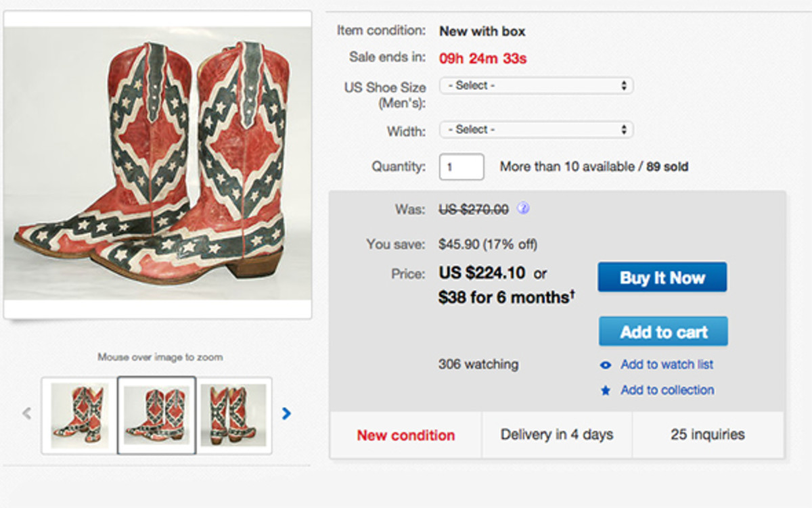Click the eye icon beside watch list

606,365
